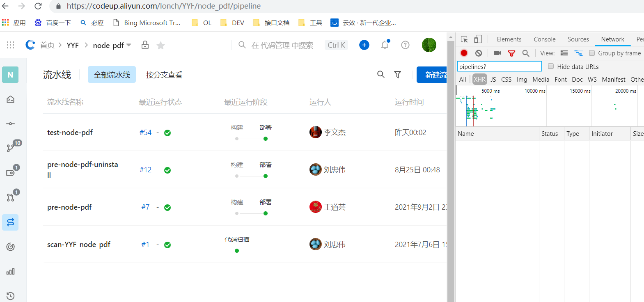Star the node_pdf repository
This screenshot has width=644, height=302.
coord(160,45)
